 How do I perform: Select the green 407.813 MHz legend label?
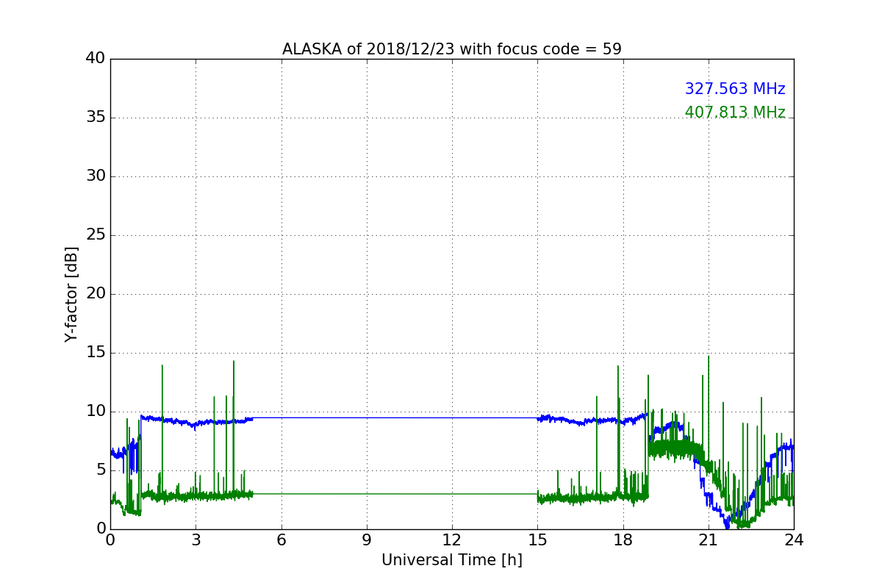point(735,112)
